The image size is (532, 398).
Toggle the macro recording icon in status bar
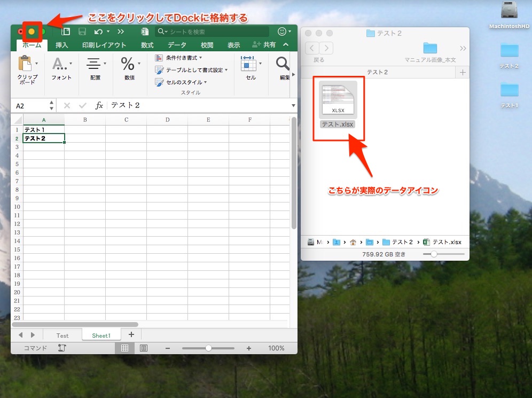point(62,348)
